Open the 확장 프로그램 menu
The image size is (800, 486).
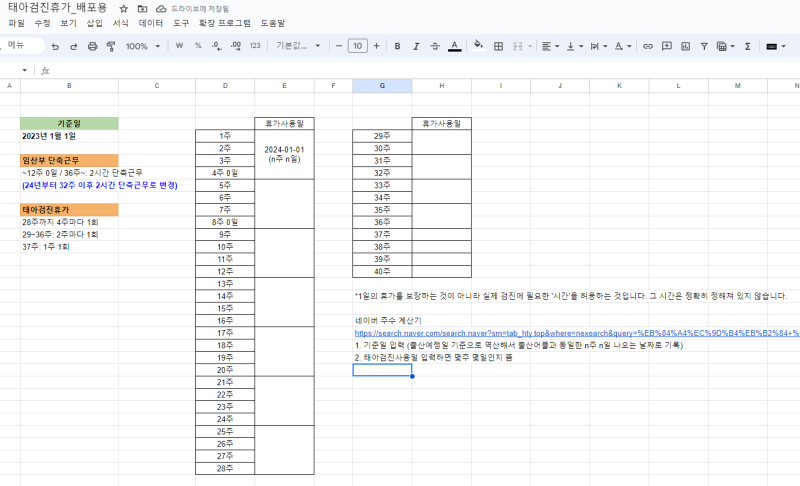[x=224, y=23]
